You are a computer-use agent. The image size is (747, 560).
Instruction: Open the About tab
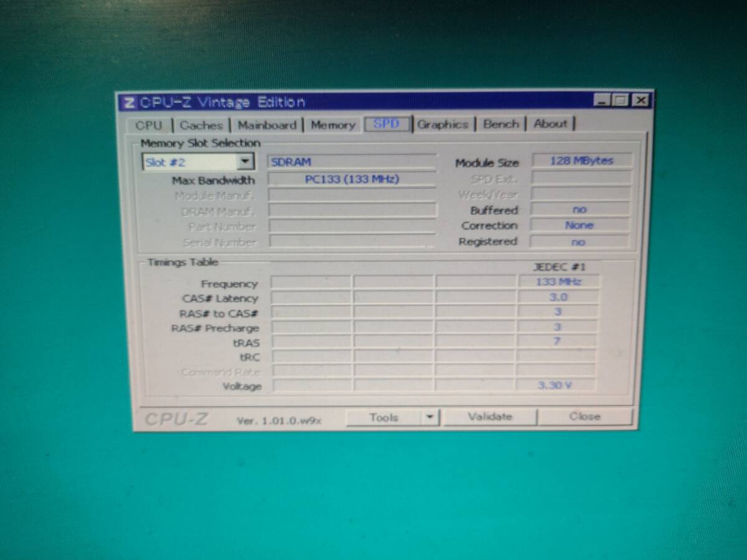pos(551,123)
